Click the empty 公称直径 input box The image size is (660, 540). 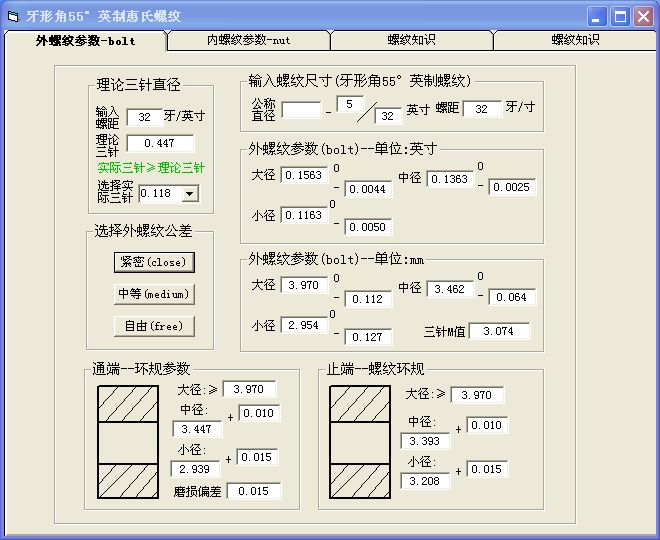[301, 109]
